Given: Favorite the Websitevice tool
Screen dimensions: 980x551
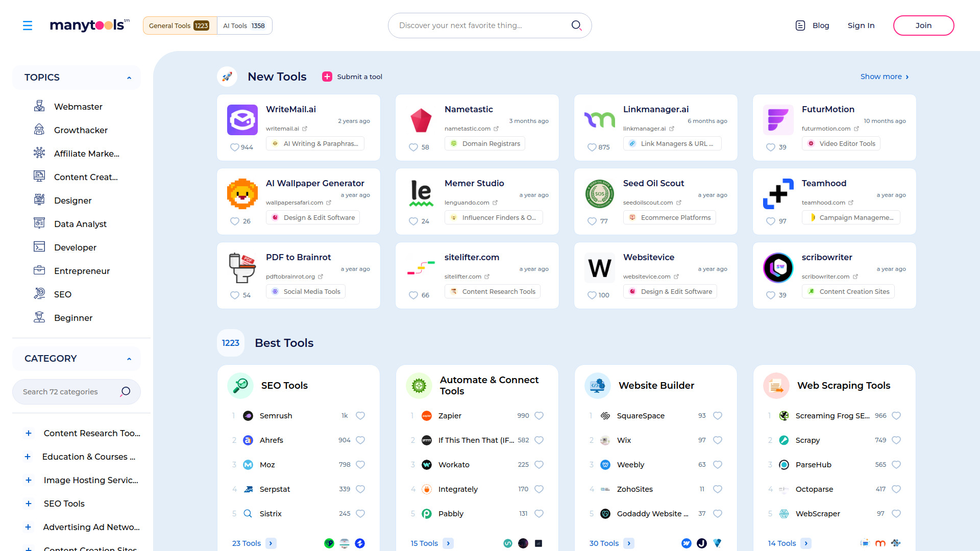Looking at the screenshot, I should 592,295.
